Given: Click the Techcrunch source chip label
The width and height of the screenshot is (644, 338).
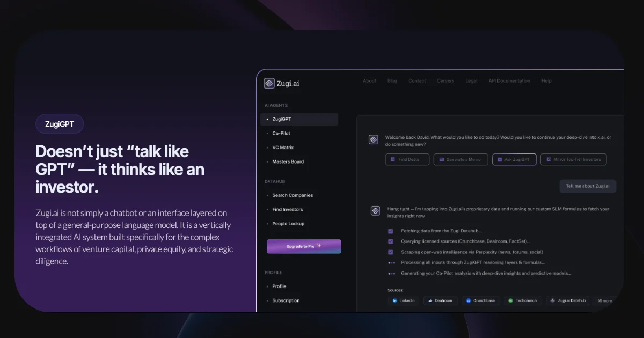Looking at the screenshot, I should (526, 301).
